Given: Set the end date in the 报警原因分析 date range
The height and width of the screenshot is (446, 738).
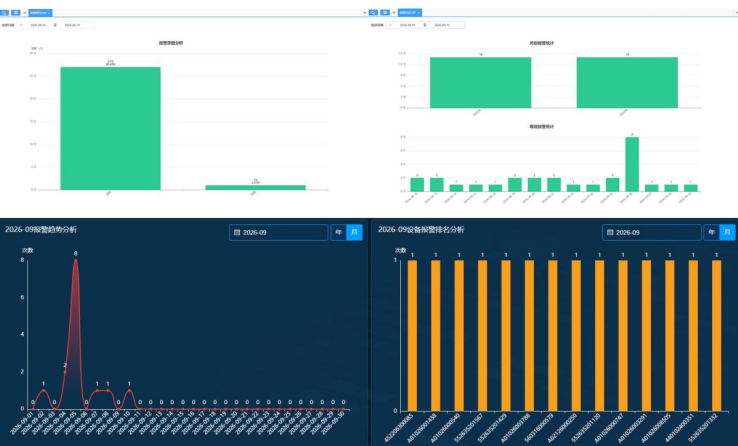Looking at the screenshot, I should [72, 25].
